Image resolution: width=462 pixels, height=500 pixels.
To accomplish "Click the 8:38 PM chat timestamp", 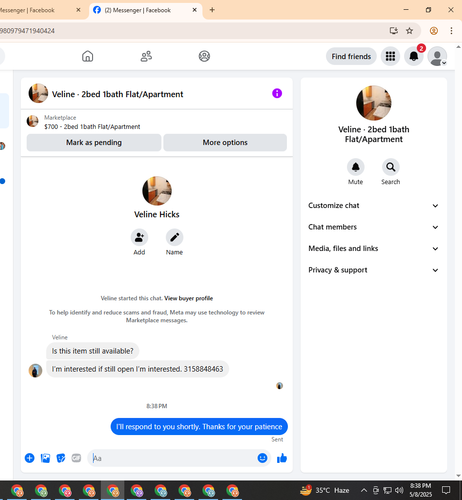I will pyautogui.click(x=157, y=406).
